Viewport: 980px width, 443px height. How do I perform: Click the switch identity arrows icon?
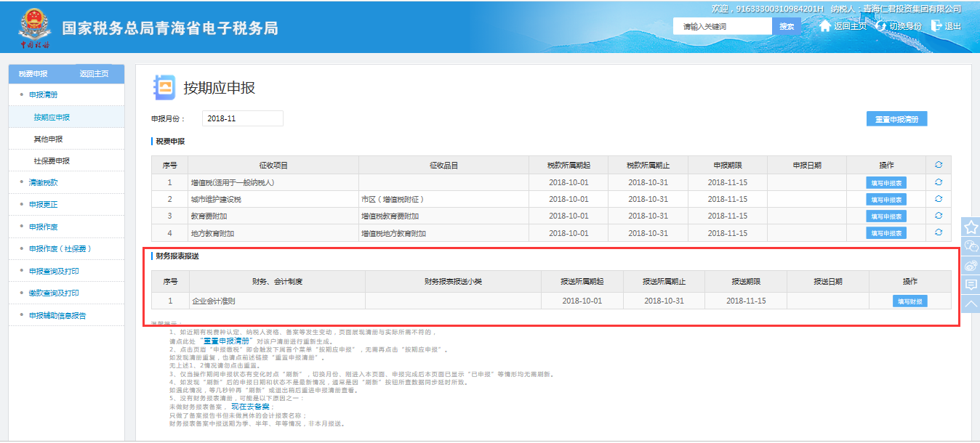click(881, 25)
